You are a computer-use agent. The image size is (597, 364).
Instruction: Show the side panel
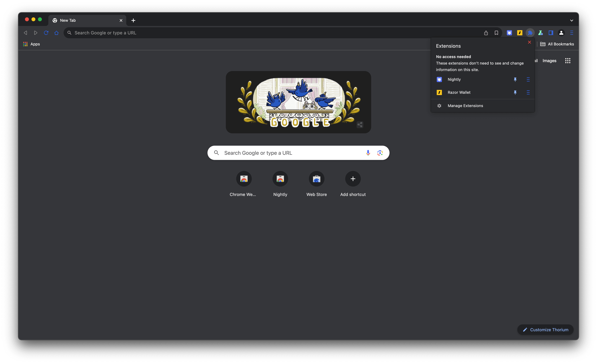[551, 33]
